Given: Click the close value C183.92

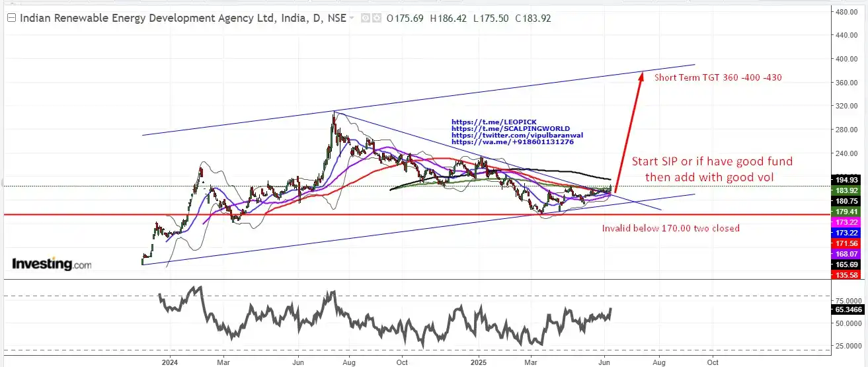Looking at the screenshot, I should (535, 19).
